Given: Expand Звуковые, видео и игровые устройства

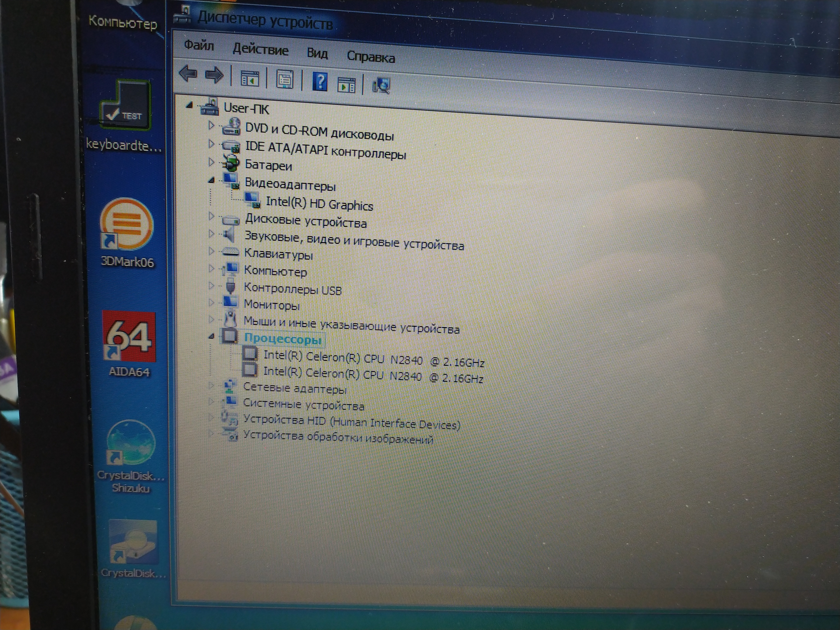Looking at the screenshot, I should (212, 234).
